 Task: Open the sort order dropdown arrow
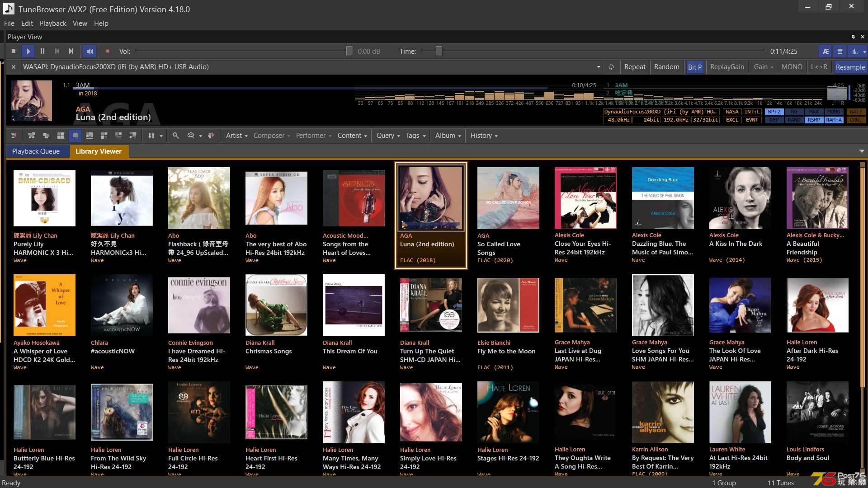(161, 136)
